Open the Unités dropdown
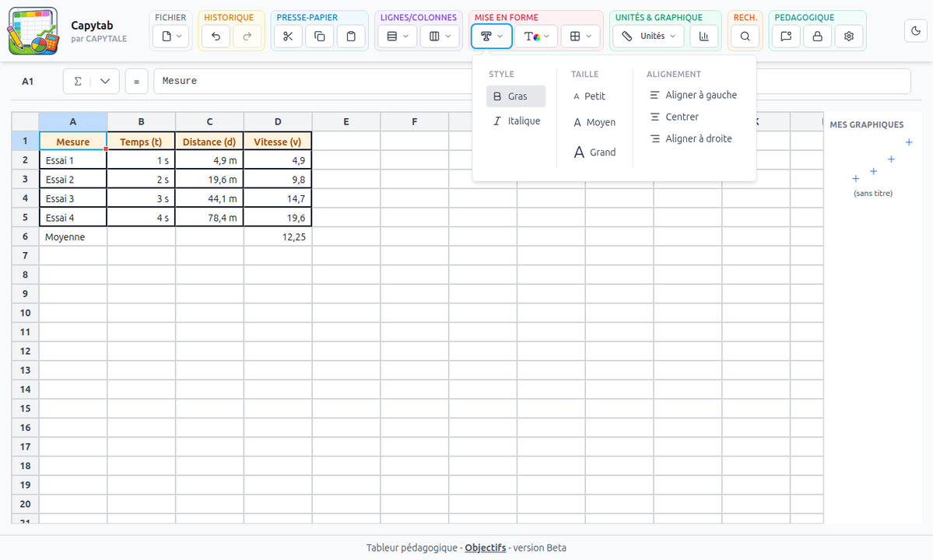 pos(648,37)
